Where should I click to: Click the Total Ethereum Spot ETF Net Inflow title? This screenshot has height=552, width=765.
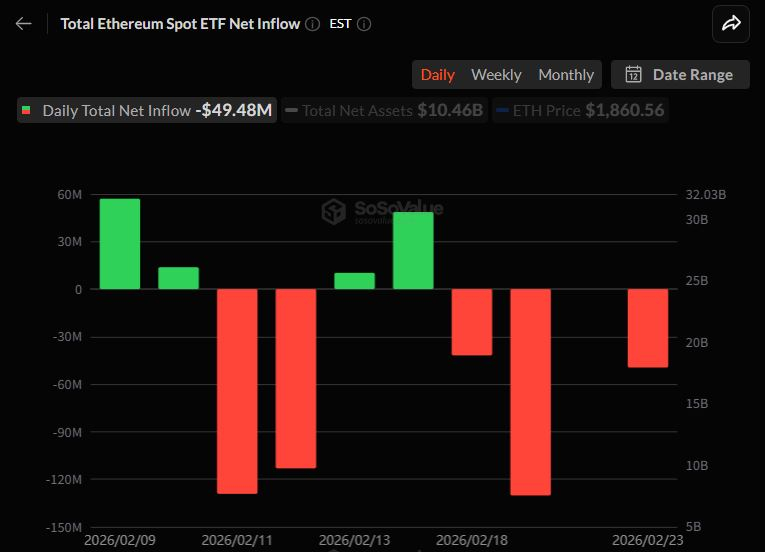tap(180, 24)
